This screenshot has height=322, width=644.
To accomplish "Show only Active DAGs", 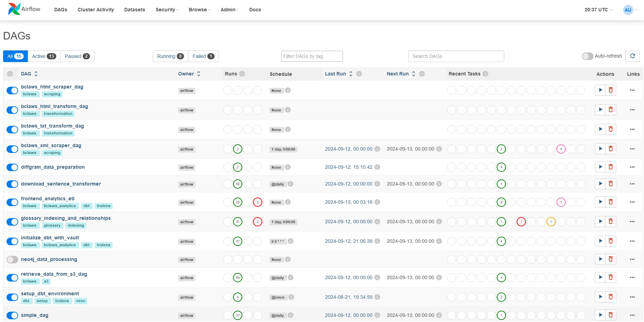I will (44, 56).
